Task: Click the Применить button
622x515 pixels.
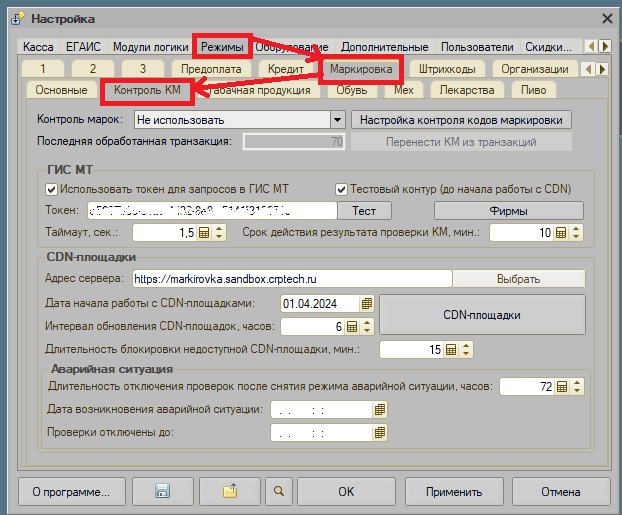Action: click(x=454, y=491)
